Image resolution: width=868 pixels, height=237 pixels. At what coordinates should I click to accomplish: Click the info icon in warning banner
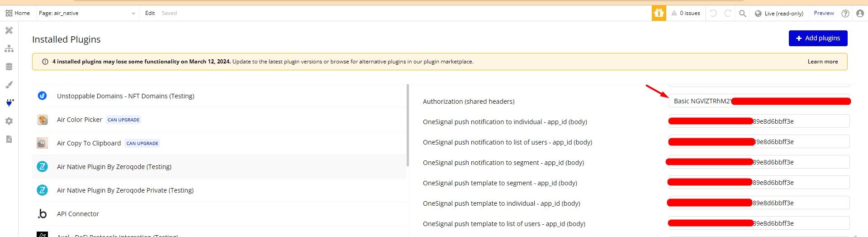[45, 62]
